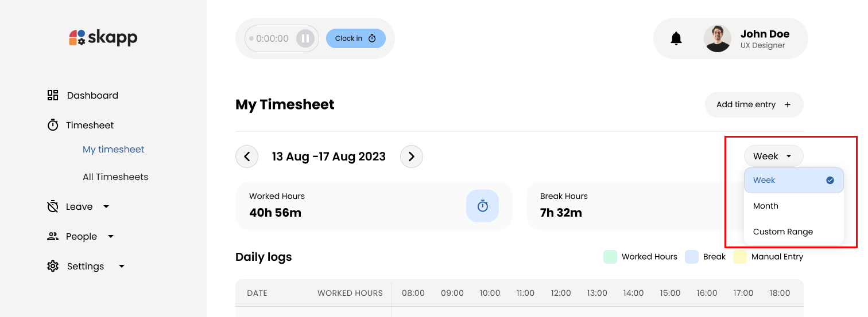The image size is (868, 317).
Task: Click the 18:00 time column header
Action: click(x=780, y=293)
